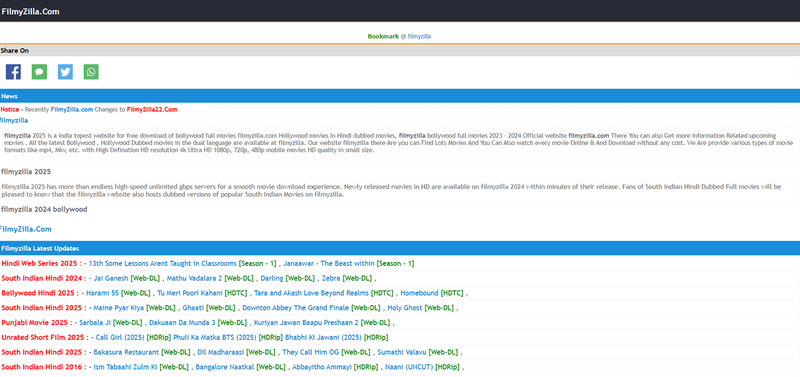This screenshot has width=800, height=377.
Task: Share page on Twitter icon
Action: (x=65, y=72)
